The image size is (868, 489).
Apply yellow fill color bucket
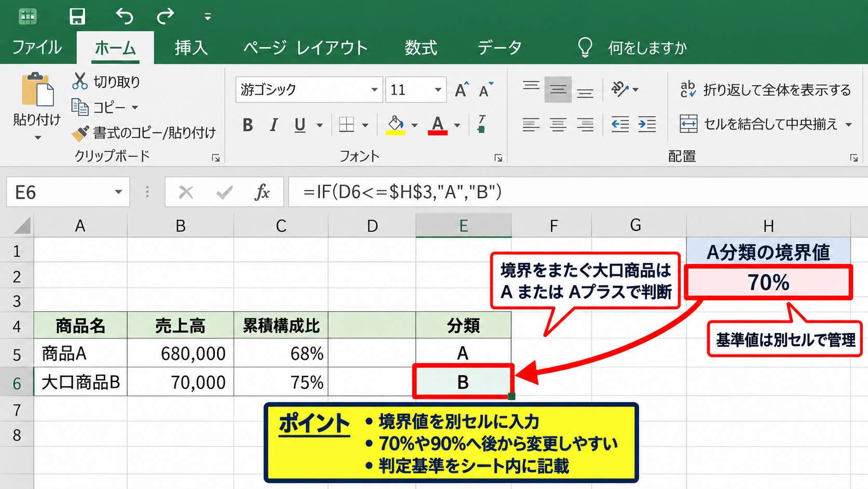click(x=396, y=125)
